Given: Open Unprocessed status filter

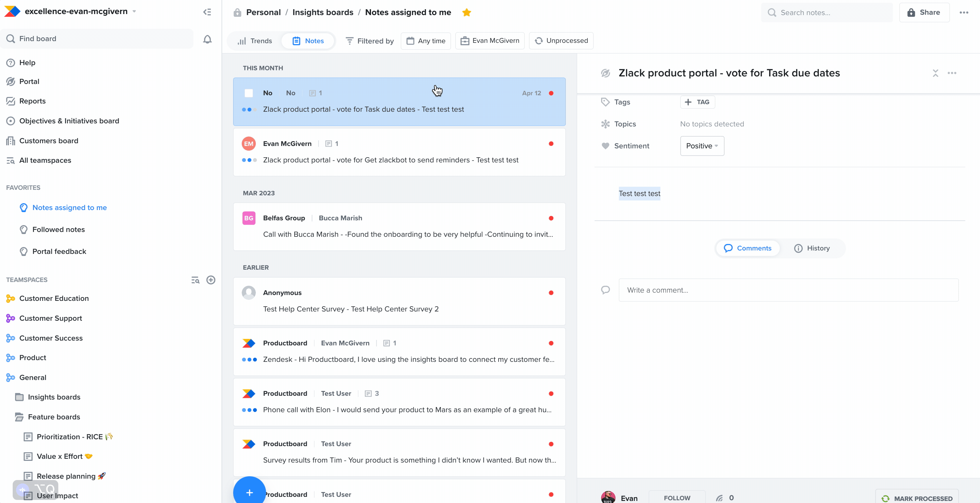Looking at the screenshot, I should (x=561, y=41).
